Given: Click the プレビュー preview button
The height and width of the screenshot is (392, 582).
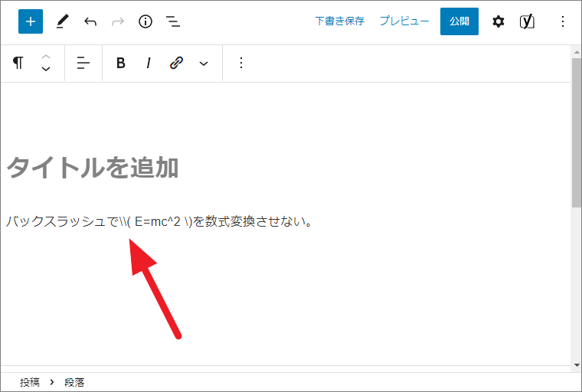Looking at the screenshot, I should tap(404, 21).
